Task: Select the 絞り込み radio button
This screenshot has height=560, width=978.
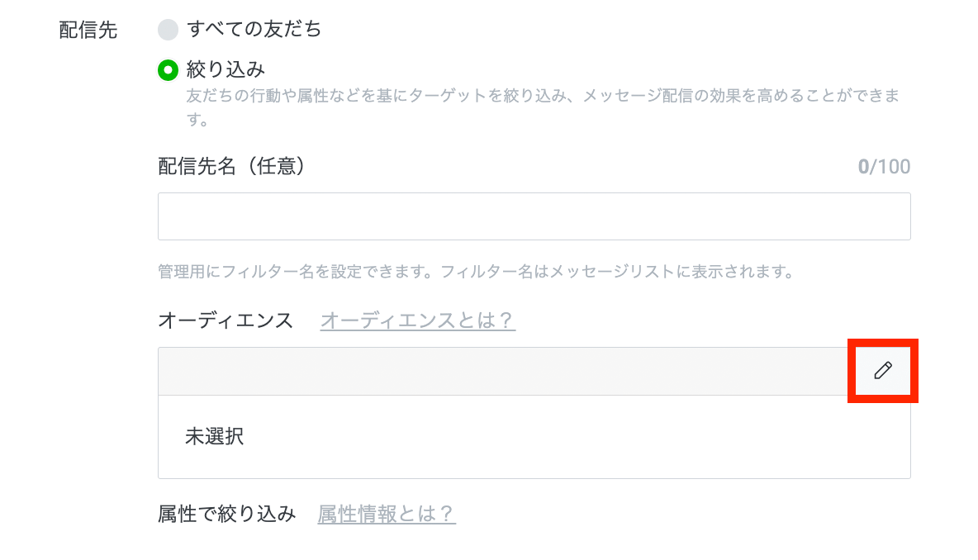Action: point(169,70)
